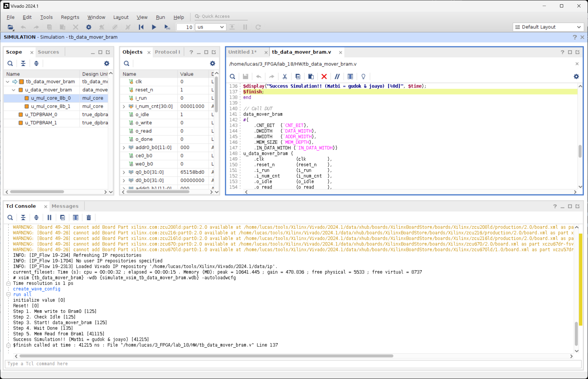Clear Tcl Console with trash icon

coord(89,218)
